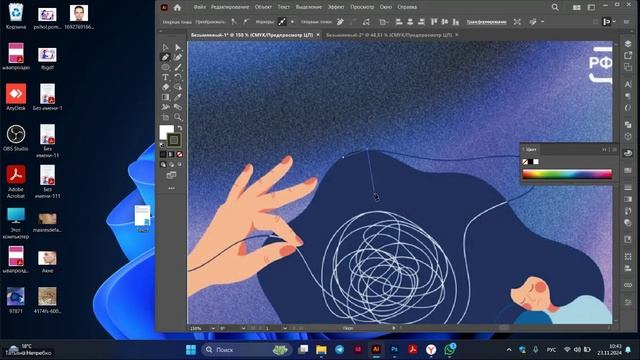Select the Selection tool (black arrow)
This screenshot has width=640, height=360.
[165, 47]
